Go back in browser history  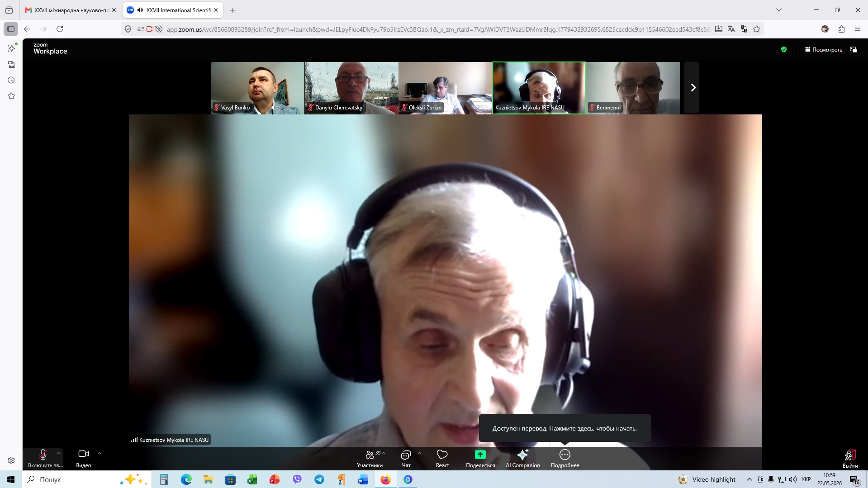point(27,29)
